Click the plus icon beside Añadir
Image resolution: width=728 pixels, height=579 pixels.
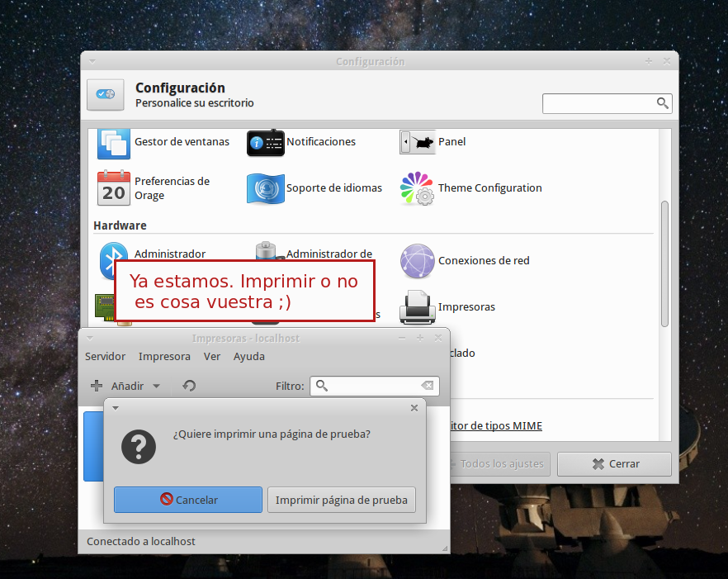(97, 386)
